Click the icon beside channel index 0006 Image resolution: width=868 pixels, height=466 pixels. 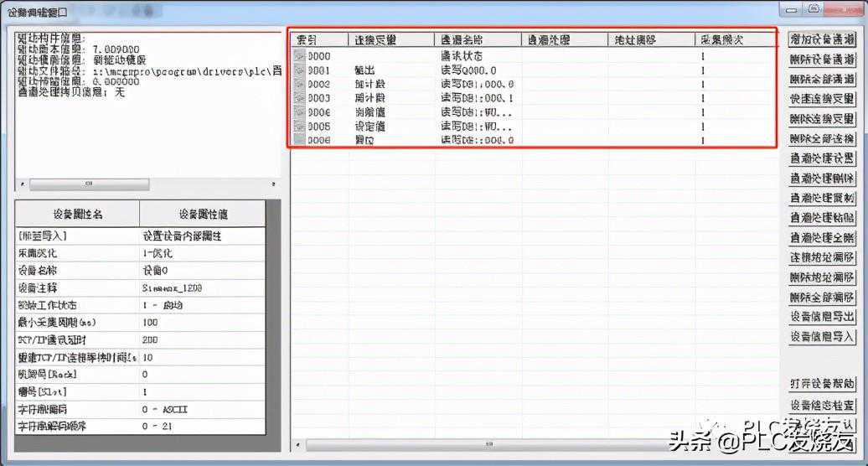click(x=300, y=140)
